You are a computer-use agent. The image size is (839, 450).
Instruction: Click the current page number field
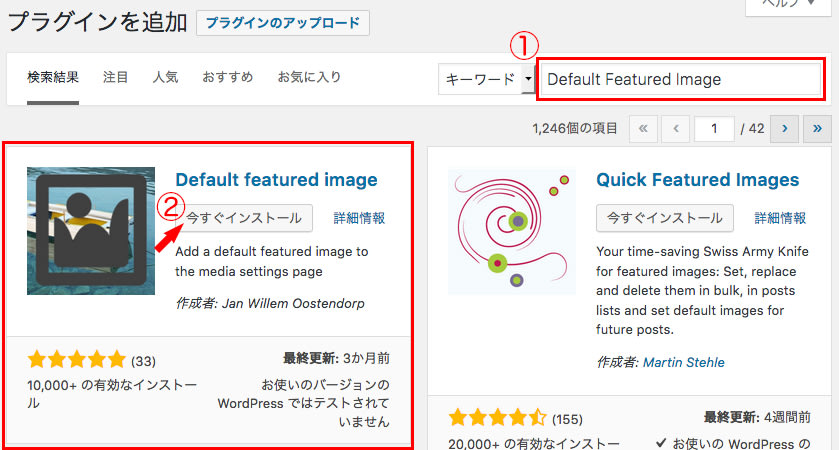click(x=714, y=129)
